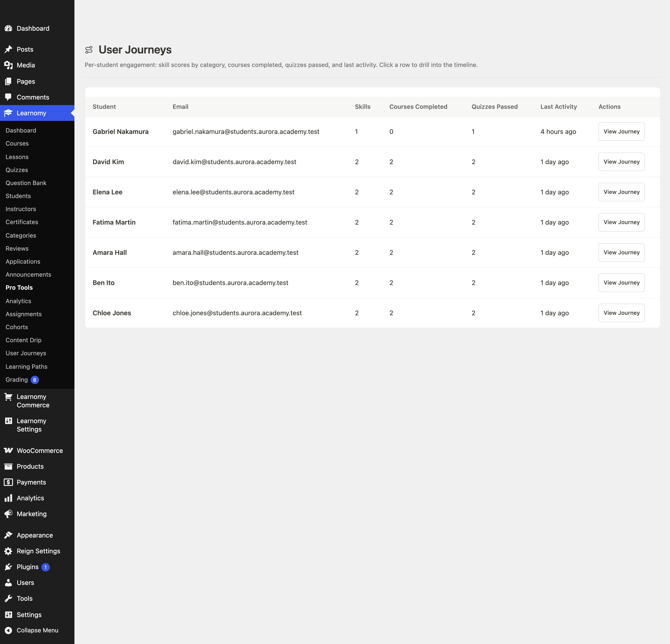Open Assignments submenu item
Screen dimensions: 670x644
(23, 314)
